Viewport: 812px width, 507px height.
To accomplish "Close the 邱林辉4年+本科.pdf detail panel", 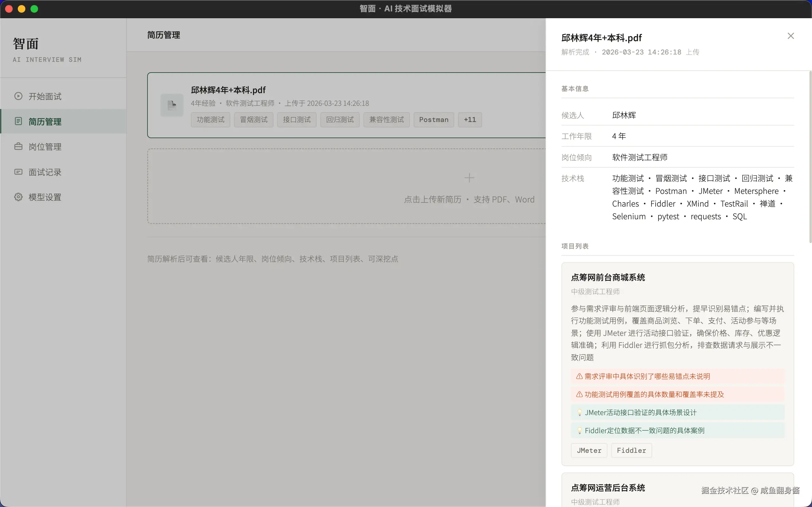I will click(x=790, y=36).
